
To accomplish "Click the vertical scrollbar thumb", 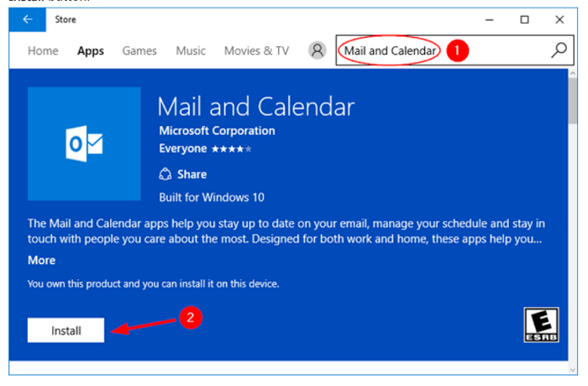I will point(573,101).
